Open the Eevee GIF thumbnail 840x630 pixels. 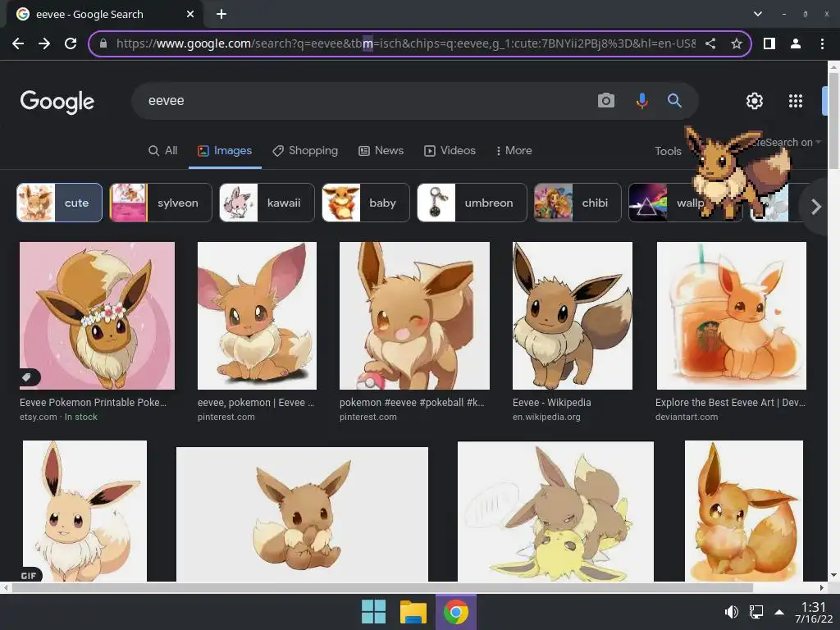[x=84, y=511]
